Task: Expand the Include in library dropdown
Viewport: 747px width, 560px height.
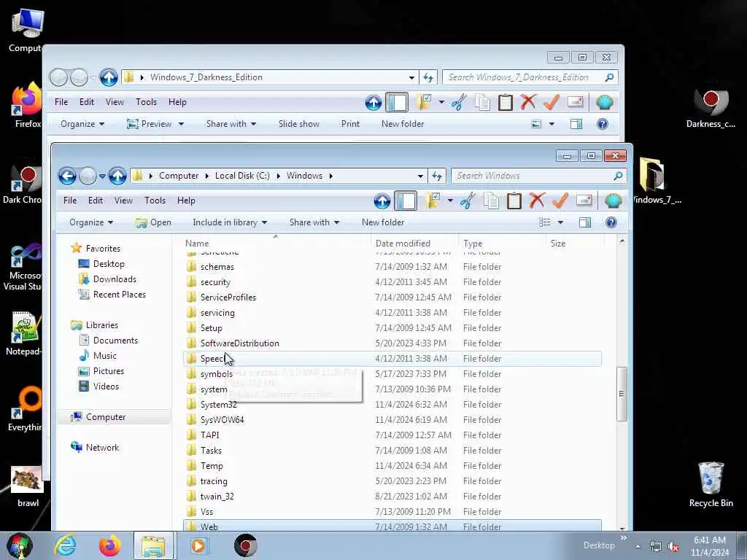Action: (230, 222)
